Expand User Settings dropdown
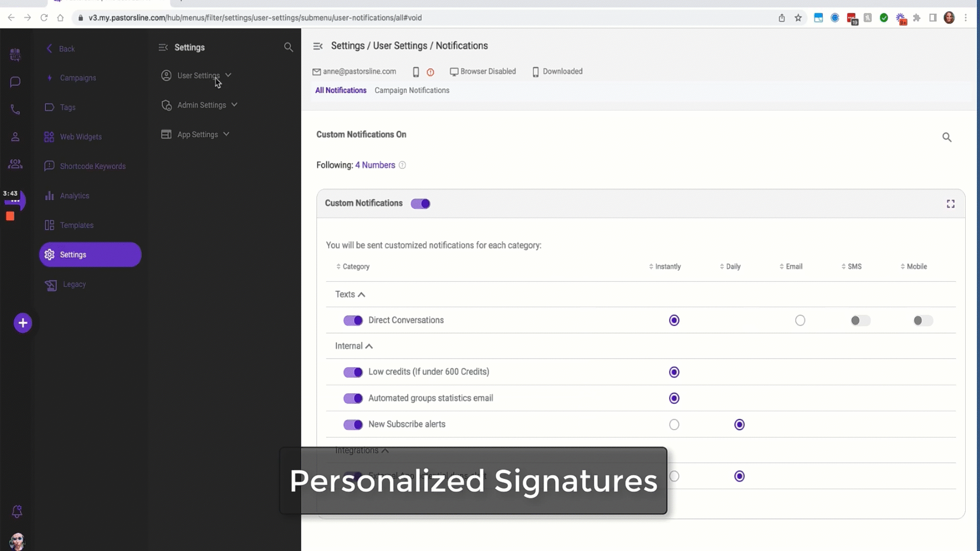 (197, 76)
